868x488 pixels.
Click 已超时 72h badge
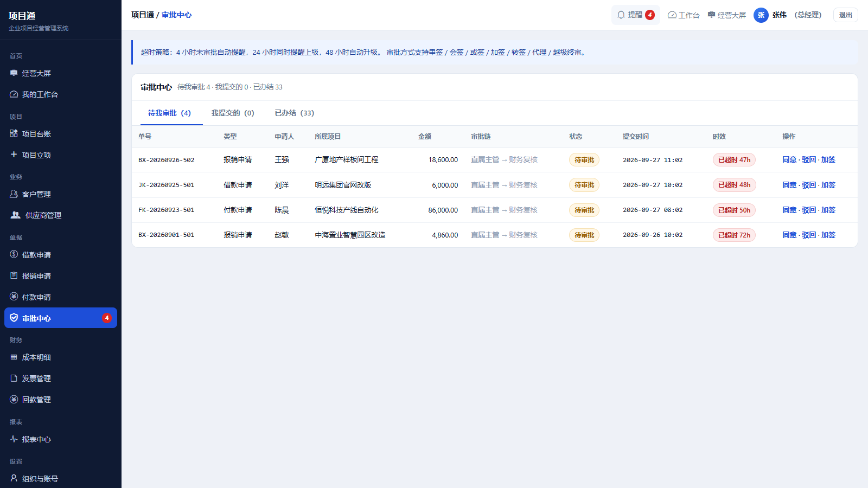tap(734, 235)
